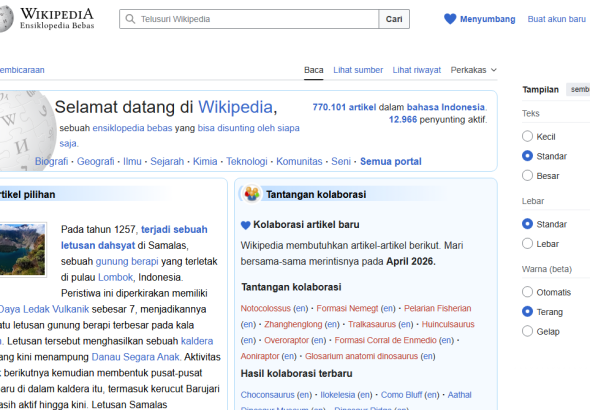
Task: Open the Formasi Nemegt red link
Action: point(347,308)
